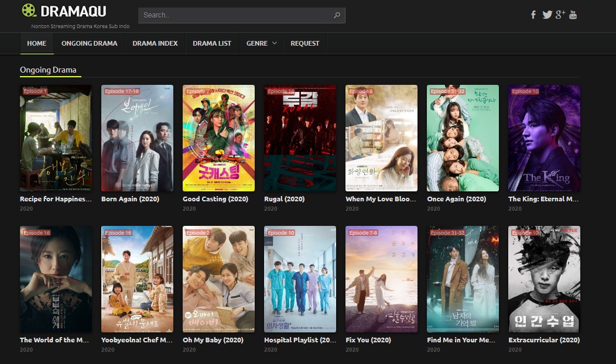Open the DRAMA LIST menu item

click(x=212, y=43)
